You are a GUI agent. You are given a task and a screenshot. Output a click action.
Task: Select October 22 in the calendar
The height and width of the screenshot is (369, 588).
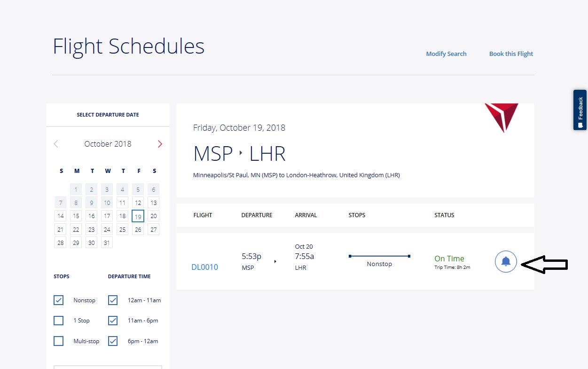(x=76, y=229)
